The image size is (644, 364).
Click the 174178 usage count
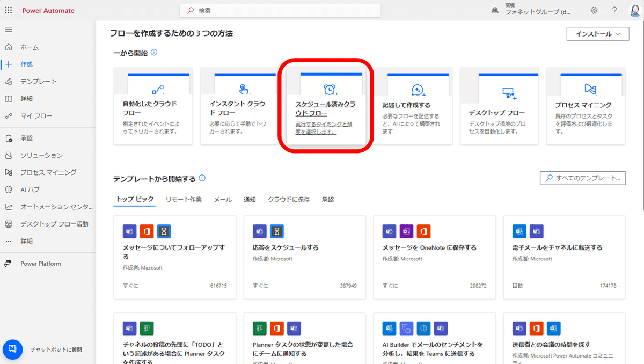tap(608, 286)
